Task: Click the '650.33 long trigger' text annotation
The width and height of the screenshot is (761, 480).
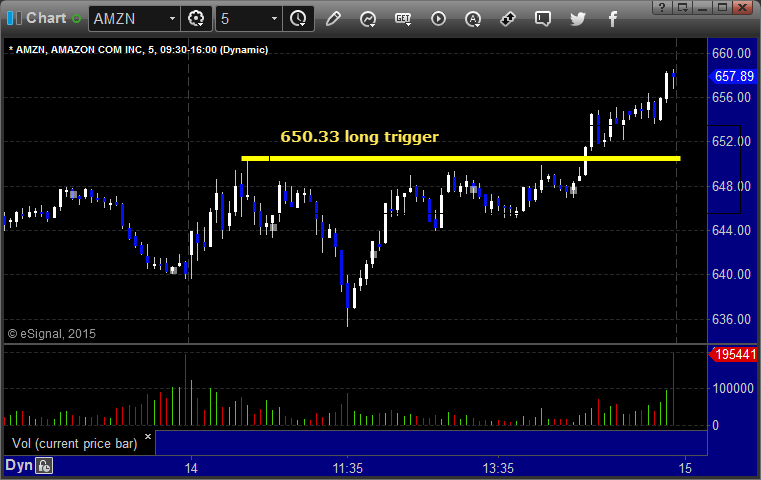Action: tap(359, 137)
